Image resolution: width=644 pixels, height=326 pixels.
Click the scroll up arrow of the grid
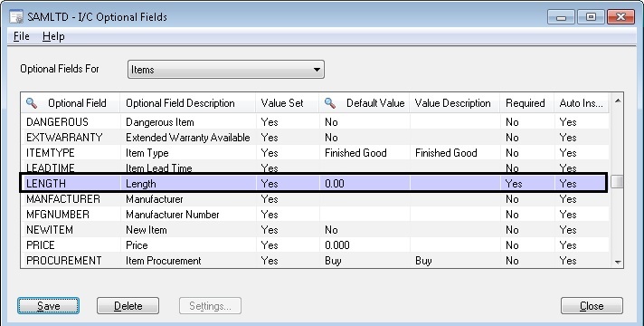[x=617, y=101]
